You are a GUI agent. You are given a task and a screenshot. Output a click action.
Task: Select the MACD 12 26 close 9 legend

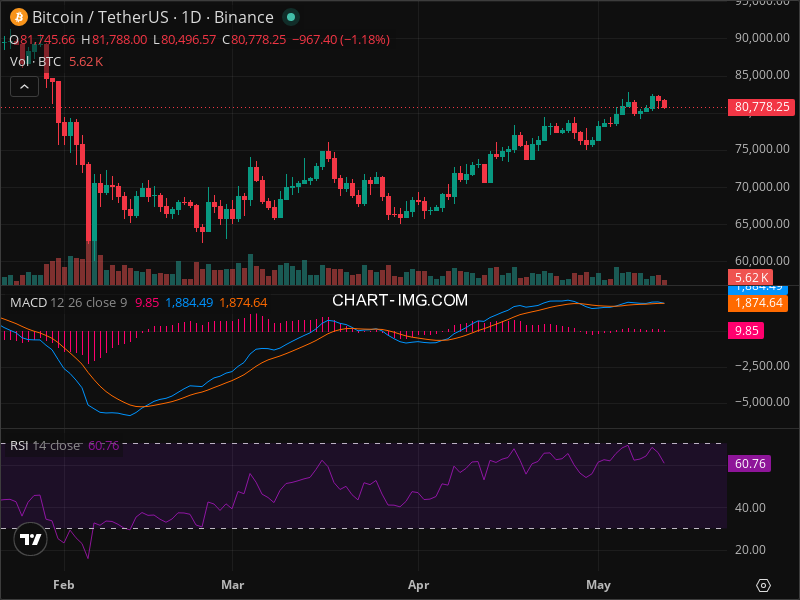pos(68,303)
